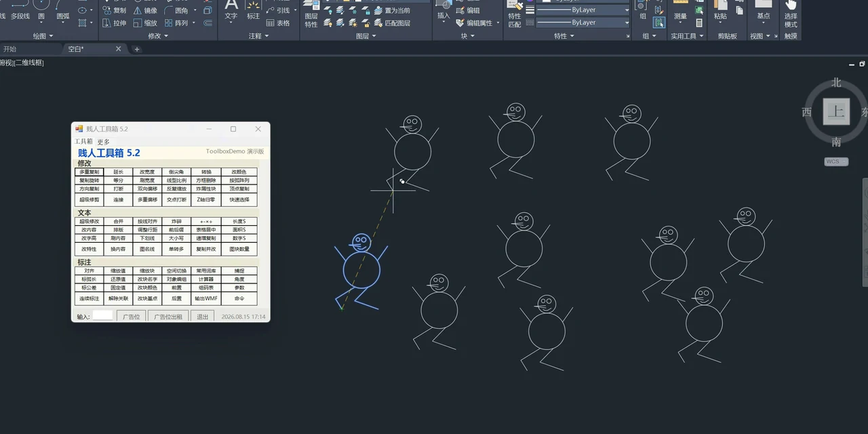
Task: Click the 编辑 block editor tool
Action: (467, 10)
